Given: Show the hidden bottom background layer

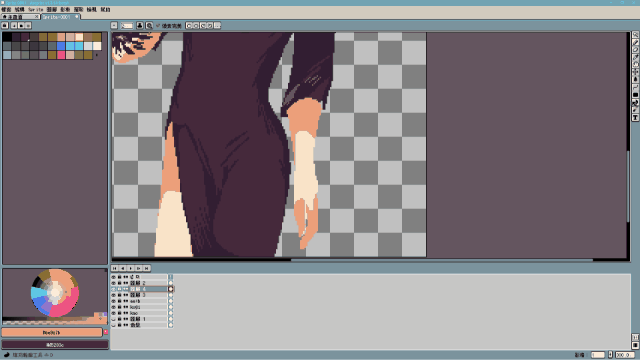Looking at the screenshot, I should 113,325.
